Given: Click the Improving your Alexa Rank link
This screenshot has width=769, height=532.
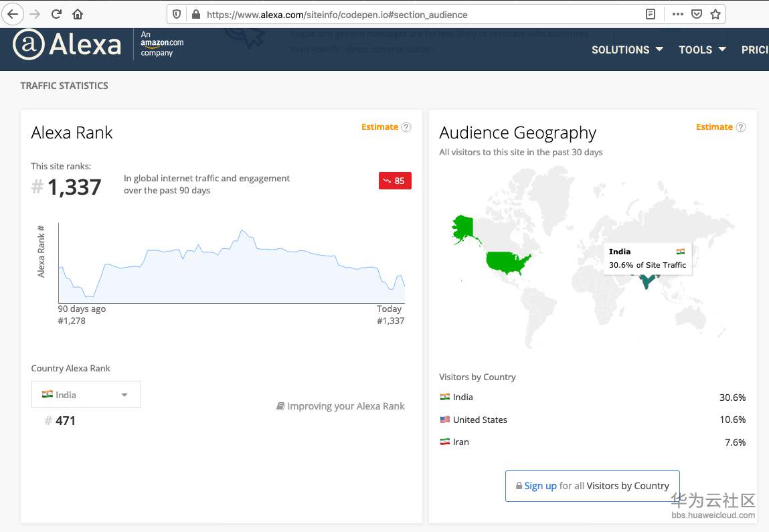Looking at the screenshot, I should pyautogui.click(x=341, y=406).
